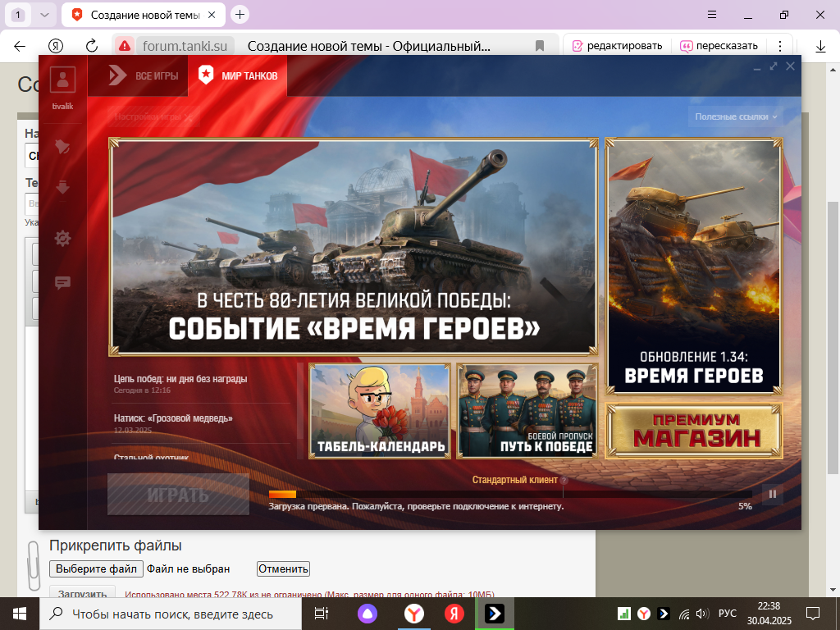Viewport: 840px width, 630px height.
Task: Switch the РУС input language
Action: (x=728, y=614)
